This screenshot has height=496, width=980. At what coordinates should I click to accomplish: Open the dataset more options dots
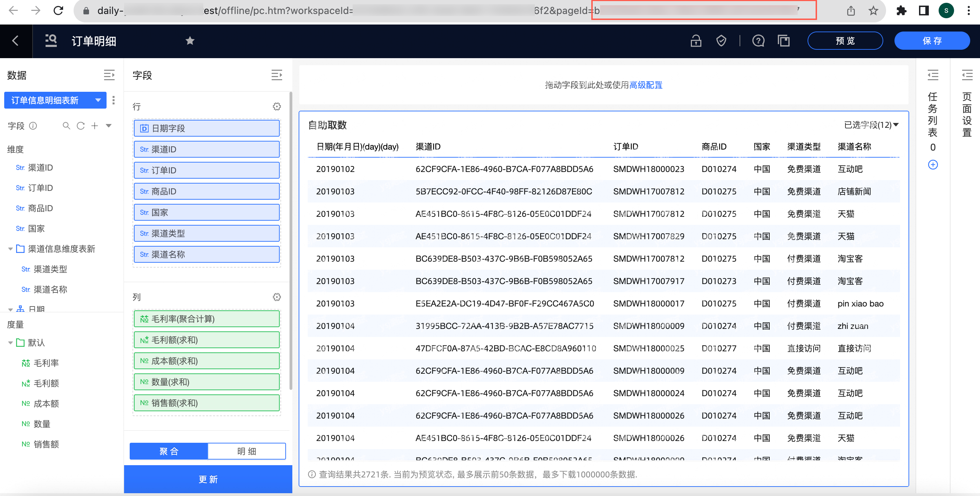coord(113,100)
